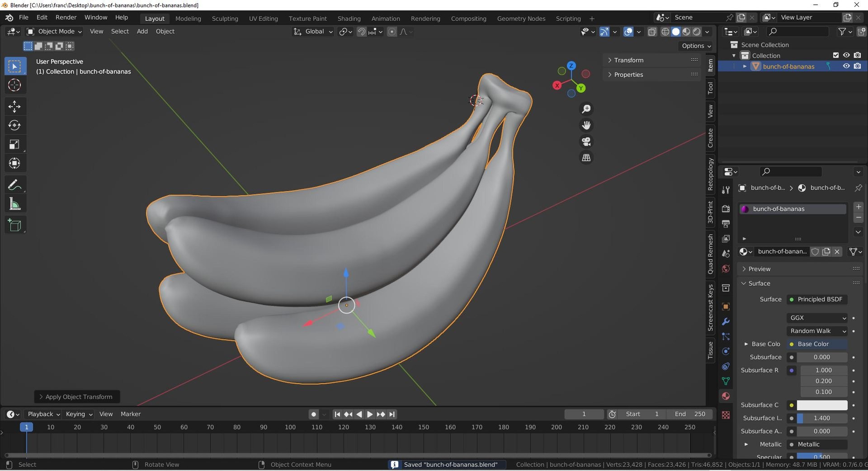Activate the 3D Cursor tool
Image resolution: width=868 pixels, height=471 pixels.
point(15,85)
